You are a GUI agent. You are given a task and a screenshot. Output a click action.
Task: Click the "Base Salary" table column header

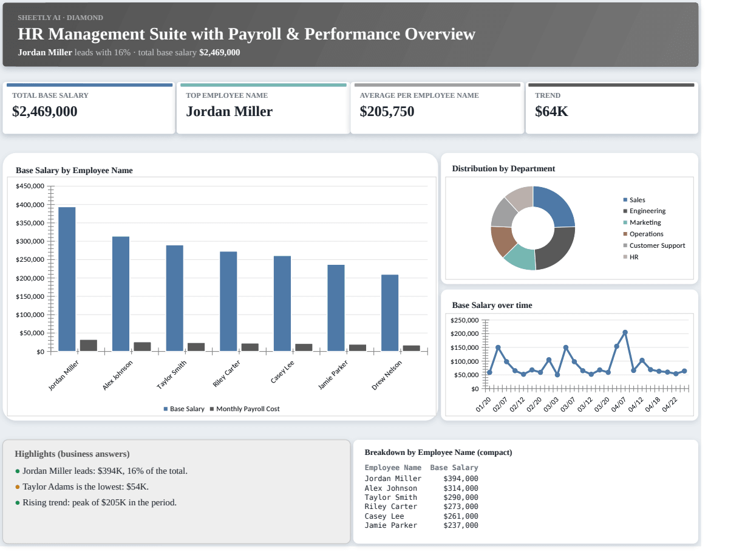[x=454, y=468]
